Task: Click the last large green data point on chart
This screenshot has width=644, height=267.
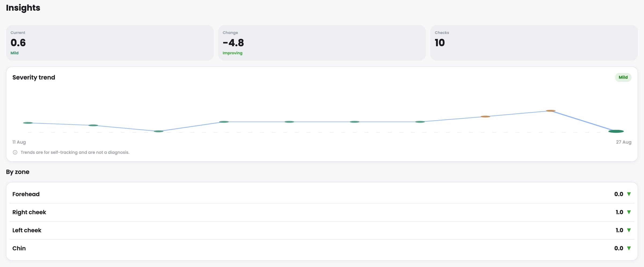Action: point(616,131)
